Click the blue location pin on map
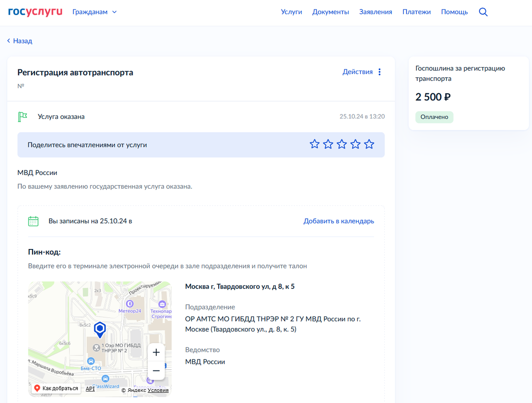Screen dimensions: 532x403 [100, 330]
